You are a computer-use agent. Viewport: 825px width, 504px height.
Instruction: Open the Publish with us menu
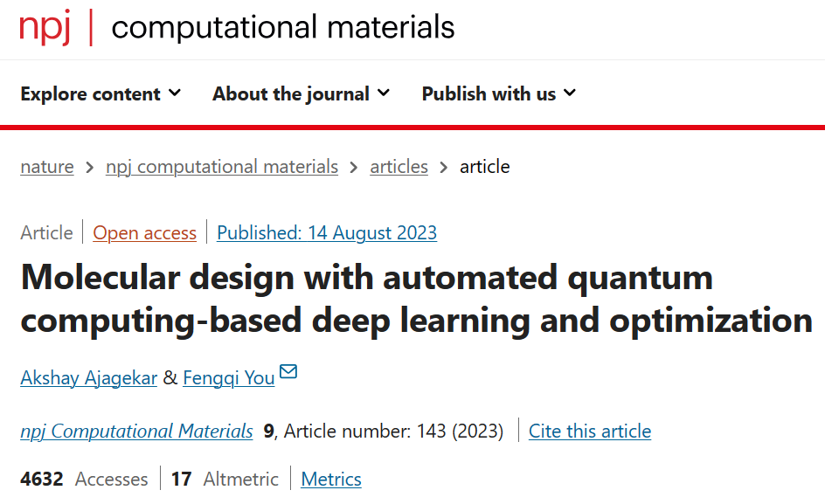(499, 93)
